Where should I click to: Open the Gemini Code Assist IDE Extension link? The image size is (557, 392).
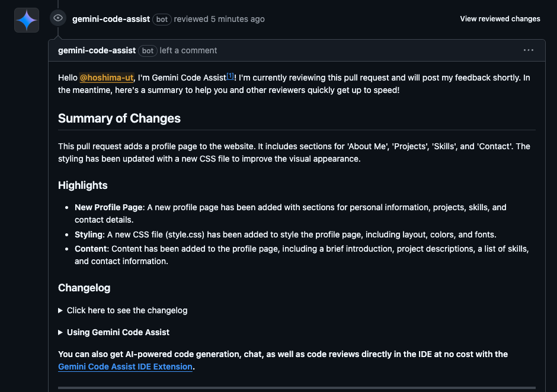pyautogui.click(x=125, y=367)
